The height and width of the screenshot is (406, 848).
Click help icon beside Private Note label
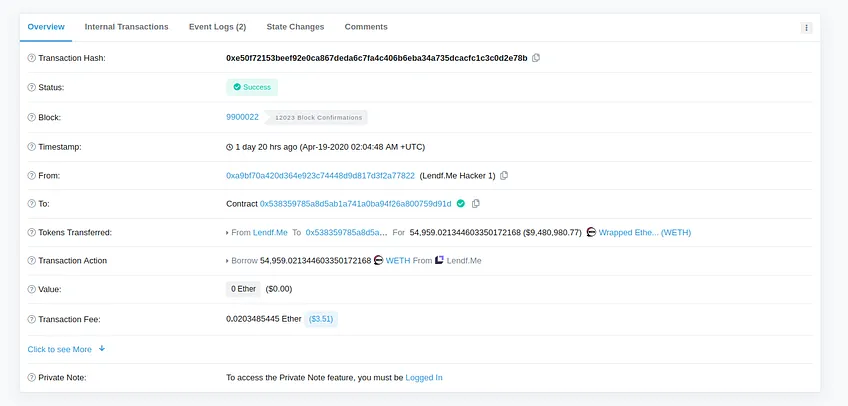[31, 378]
